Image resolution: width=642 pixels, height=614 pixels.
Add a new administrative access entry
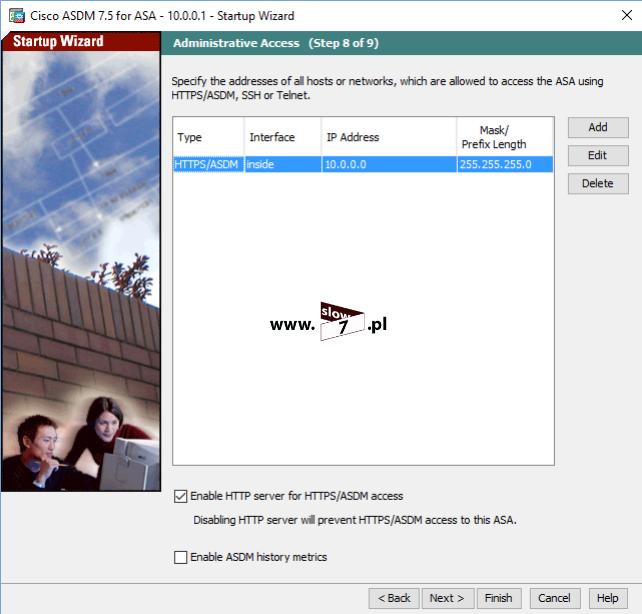click(598, 127)
